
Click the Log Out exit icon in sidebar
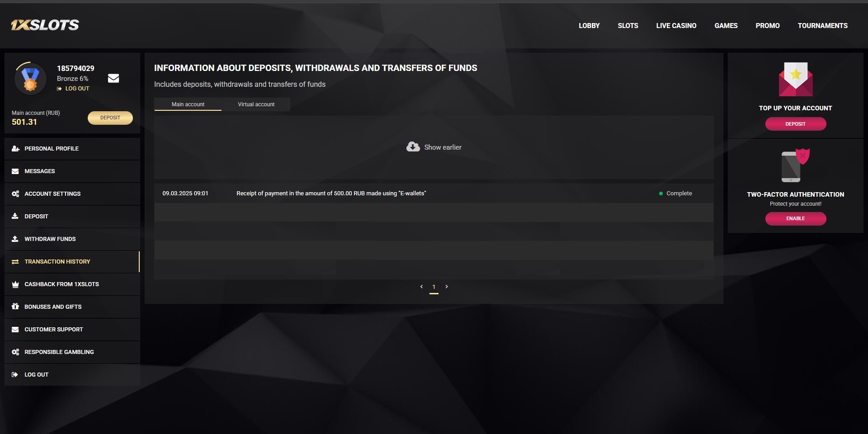pos(15,375)
